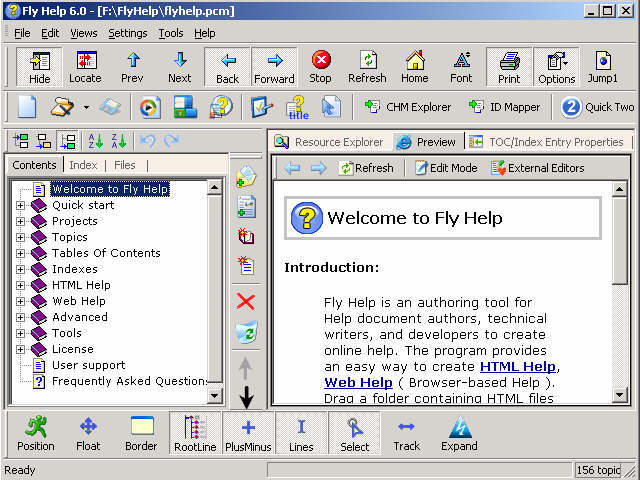This screenshot has height=480, width=640.
Task: Expand the Tables Of Contents node
Action: (20, 253)
